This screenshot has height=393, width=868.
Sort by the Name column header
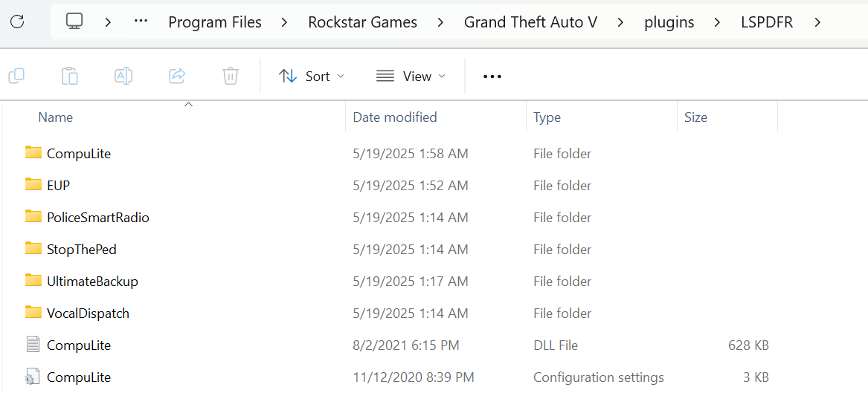(56, 117)
